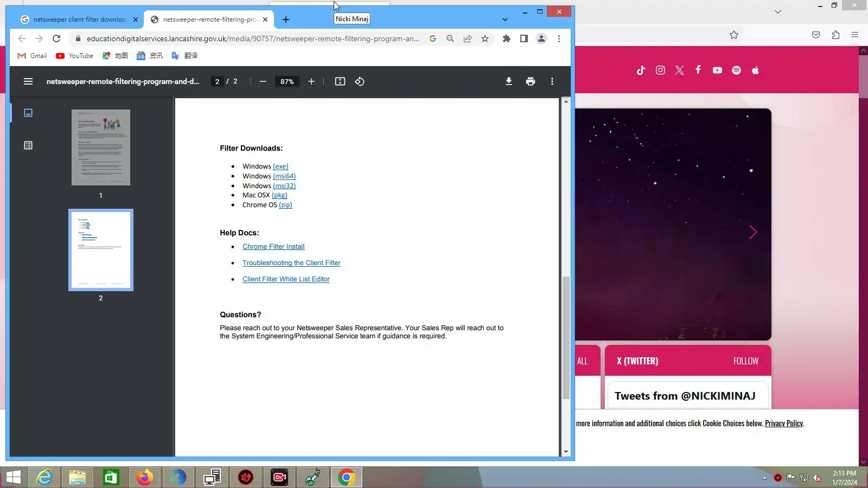Reload the Chrome page
868x488 pixels.
click(x=56, y=38)
